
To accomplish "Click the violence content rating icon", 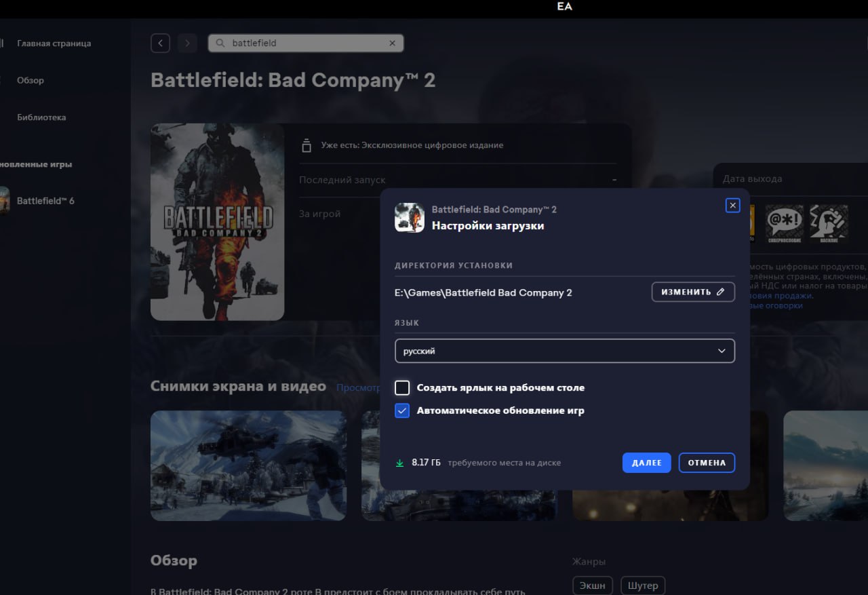I will tap(828, 223).
